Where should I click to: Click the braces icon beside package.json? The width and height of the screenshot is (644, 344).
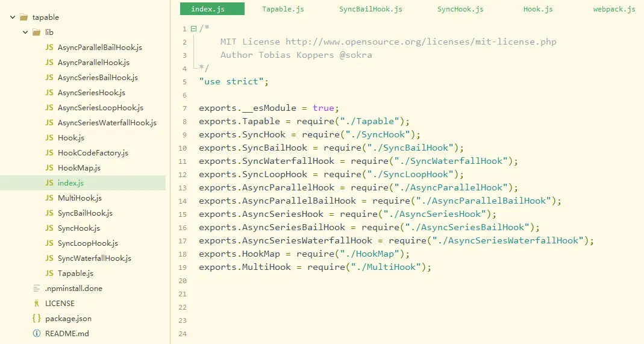[37, 318]
